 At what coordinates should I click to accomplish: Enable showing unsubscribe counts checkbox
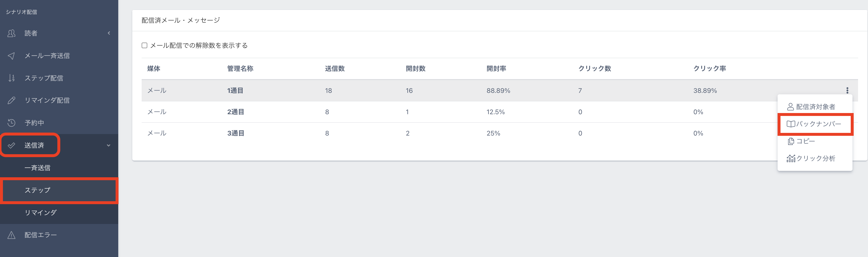[x=145, y=45]
